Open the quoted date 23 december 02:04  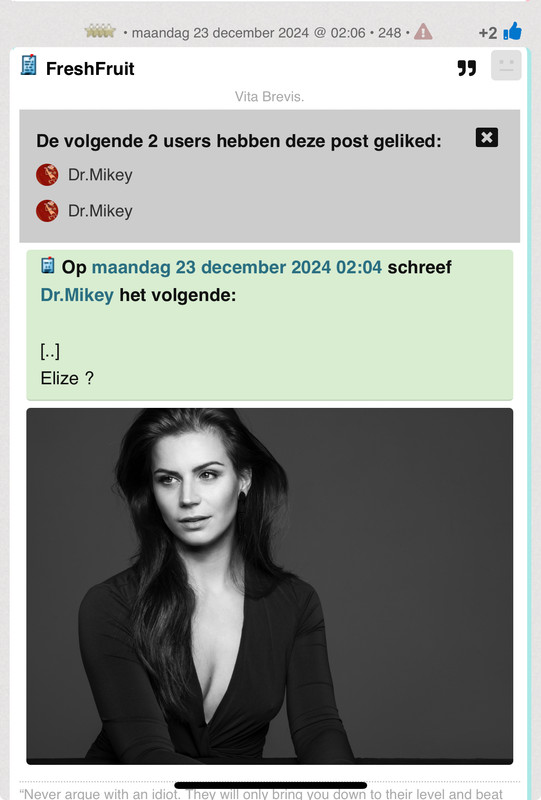point(237,267)
